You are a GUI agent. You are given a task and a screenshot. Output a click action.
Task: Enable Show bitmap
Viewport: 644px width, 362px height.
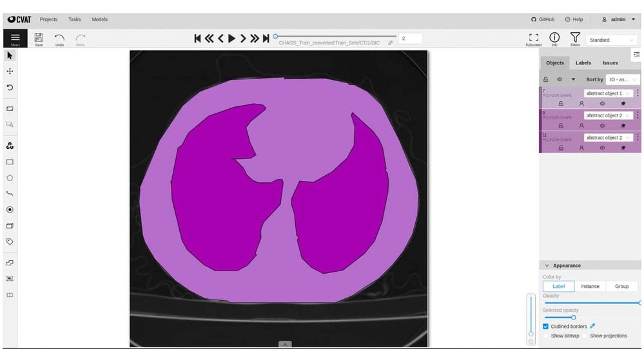[x=545, y=336]
